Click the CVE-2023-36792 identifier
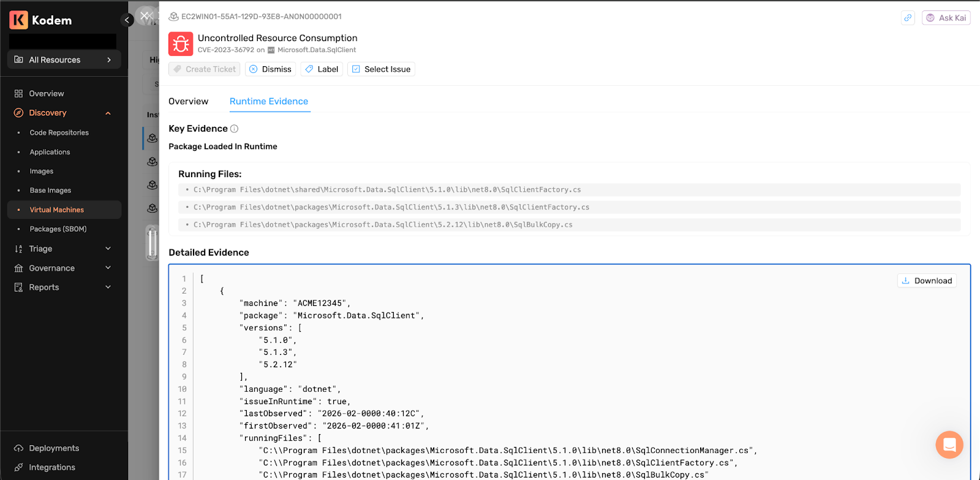The width and height of the screenshot is (980, 480). (x=226, y=50)
